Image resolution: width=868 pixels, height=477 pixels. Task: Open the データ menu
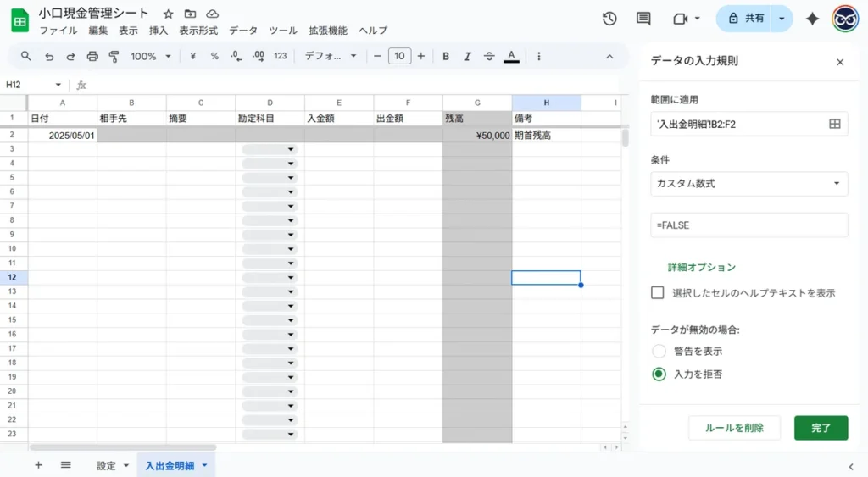click(243, 31)
